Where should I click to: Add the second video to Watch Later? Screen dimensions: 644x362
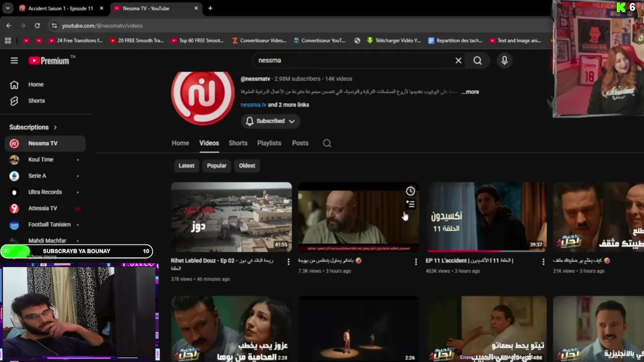(x=411, y=191)
